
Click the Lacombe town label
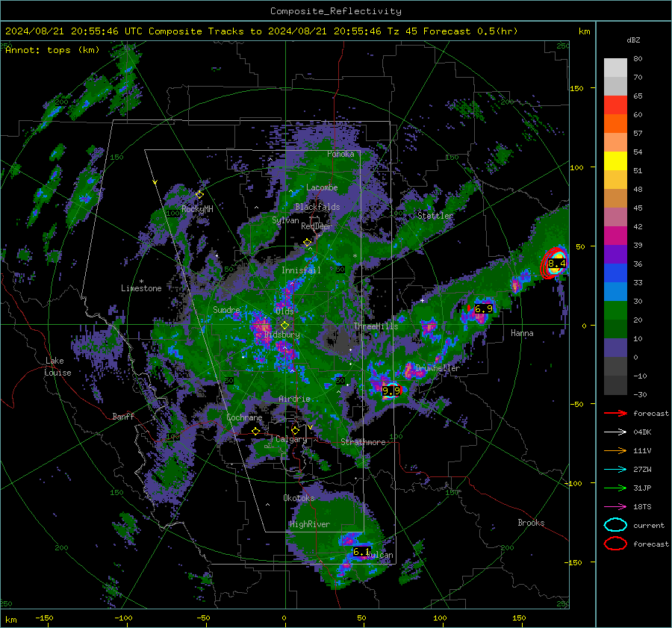(x=322, y=187)
